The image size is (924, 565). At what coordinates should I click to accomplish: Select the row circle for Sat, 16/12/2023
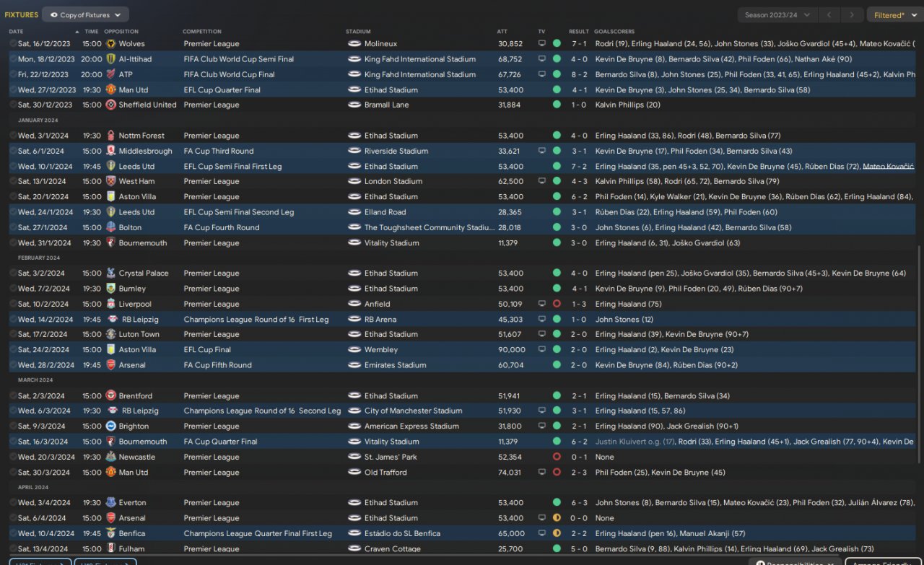point(13,44)
